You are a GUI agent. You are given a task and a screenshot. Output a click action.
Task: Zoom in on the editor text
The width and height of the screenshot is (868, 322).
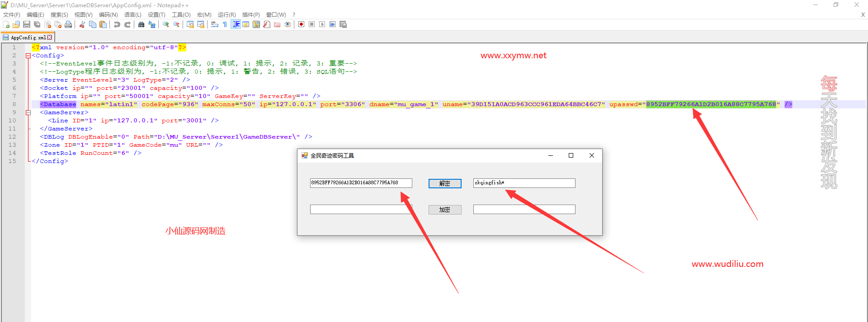(x=166, y=24)
